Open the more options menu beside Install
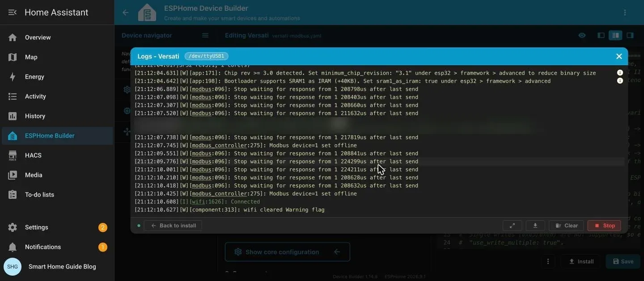Image resolution: width=644 pixels, height=281 pixels. pos(548,261)
